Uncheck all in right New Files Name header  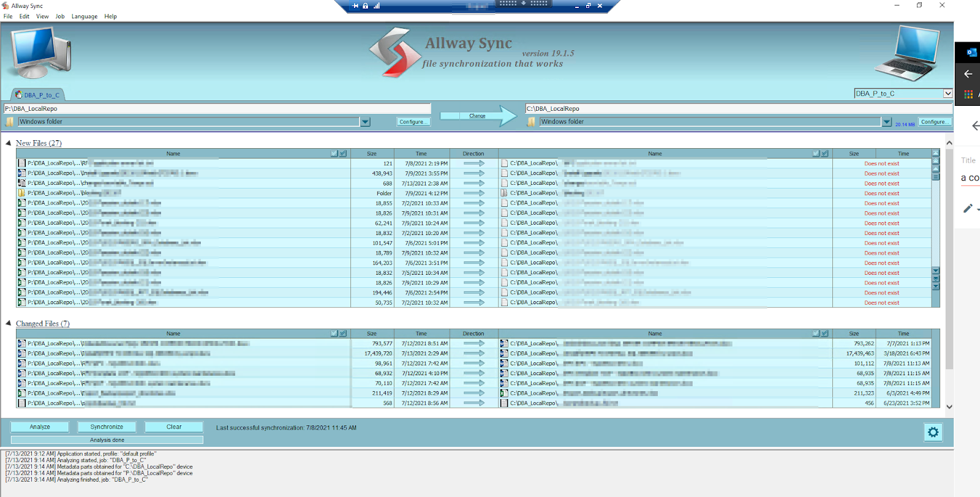tap(824, 154)
